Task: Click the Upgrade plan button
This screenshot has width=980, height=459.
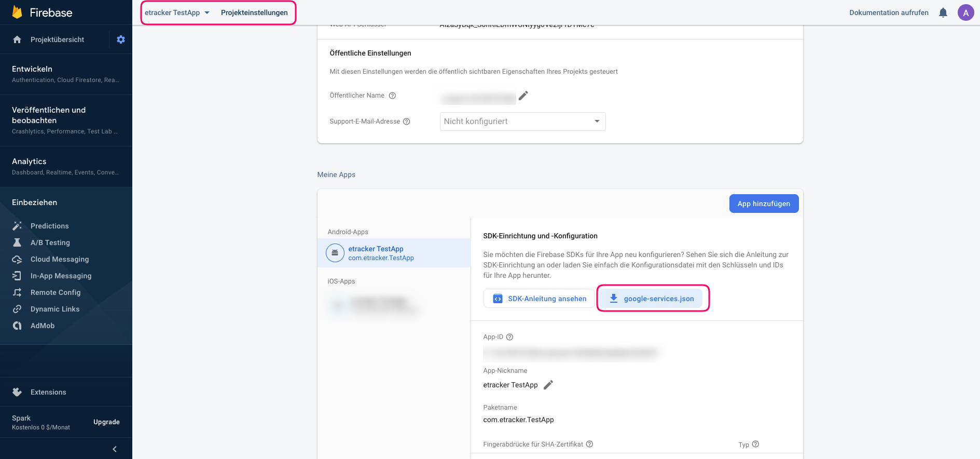Action: pyautogui.click(x=106, y=422)
